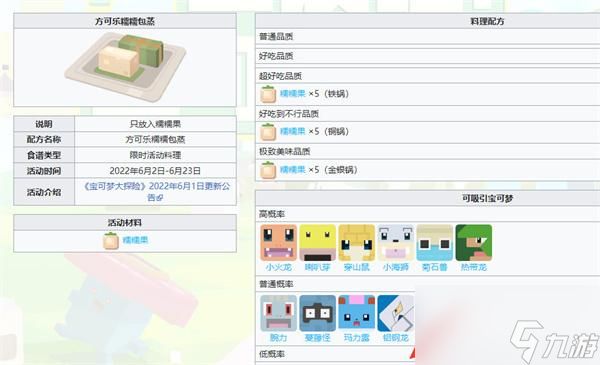The image size is (600, 365).
Task: Click the 普通品质 row
Action: pyautogui.click(x=428, y=37)
